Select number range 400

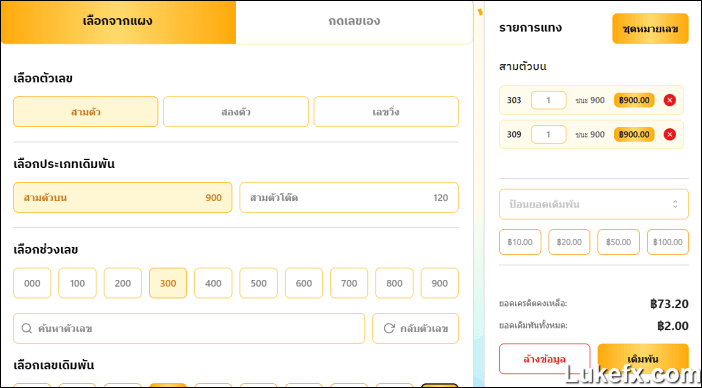click(x=213, y=283)
